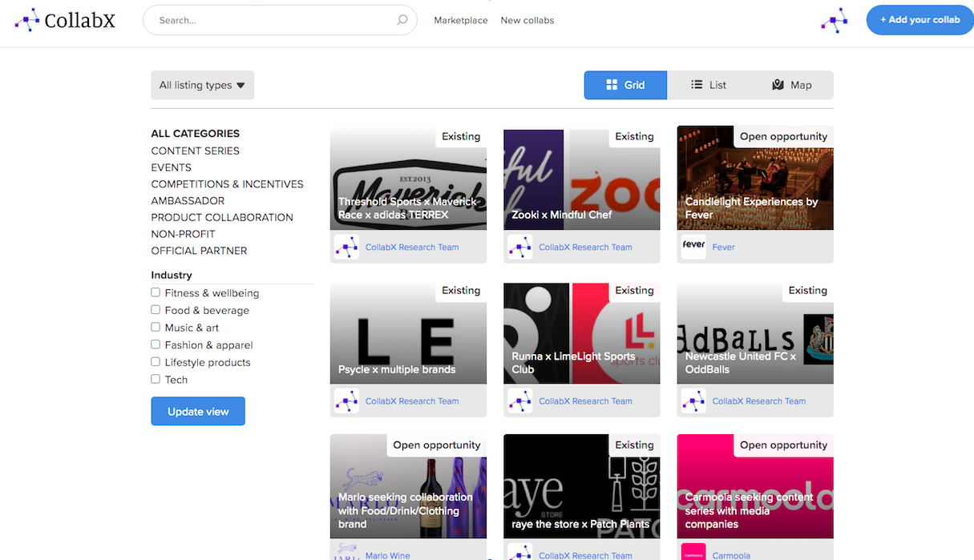Toggle Fashion & apparel checkbox
This screenshot has width=974, height=560.
click(x=156, y=344)
